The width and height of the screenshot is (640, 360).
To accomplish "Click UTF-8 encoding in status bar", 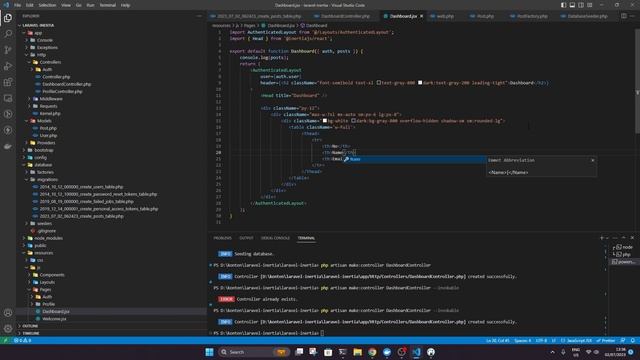I will [x=541, y=340].
